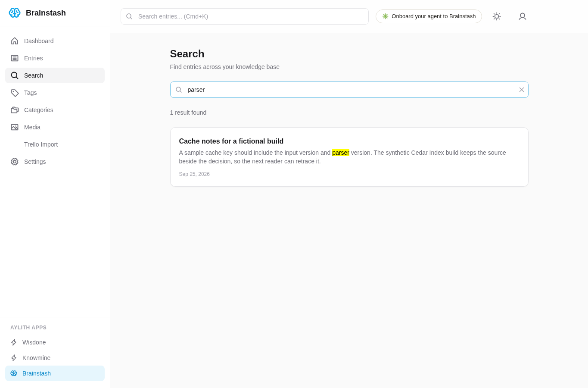Click the magnifier icon in top search bar
The height and width of the screenshot is (388, 588).
point(129,16)
